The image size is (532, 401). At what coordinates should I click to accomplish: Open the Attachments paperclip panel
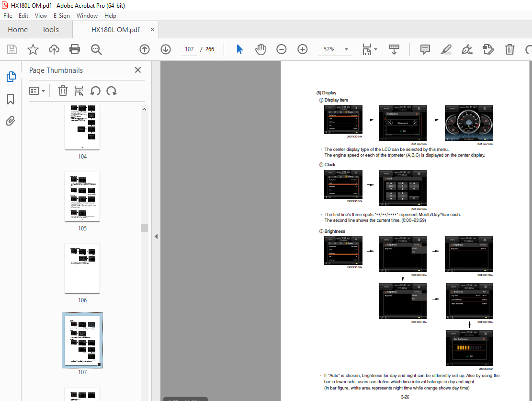pos(11,121)
